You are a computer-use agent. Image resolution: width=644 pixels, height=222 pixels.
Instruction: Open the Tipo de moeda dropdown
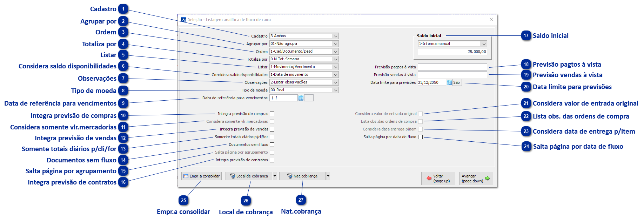pyautogui.click(x=335, y=90)
